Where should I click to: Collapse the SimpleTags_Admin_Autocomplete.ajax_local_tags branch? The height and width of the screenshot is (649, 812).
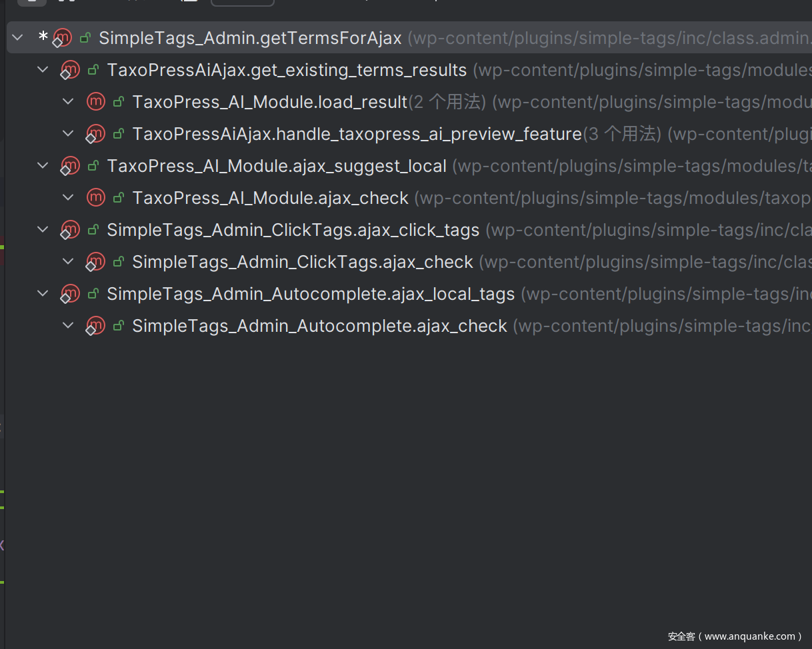click(43, 294)
